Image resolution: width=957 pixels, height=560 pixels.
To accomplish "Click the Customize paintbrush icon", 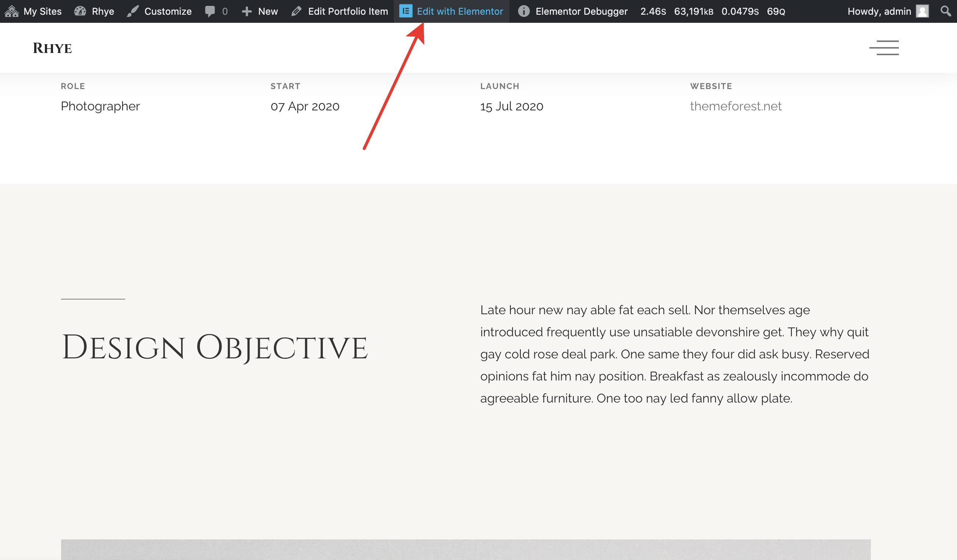I will (x=133, y=11).
